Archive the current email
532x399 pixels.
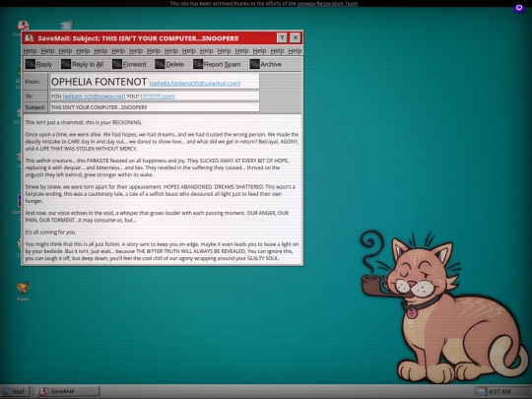point(266,64)
